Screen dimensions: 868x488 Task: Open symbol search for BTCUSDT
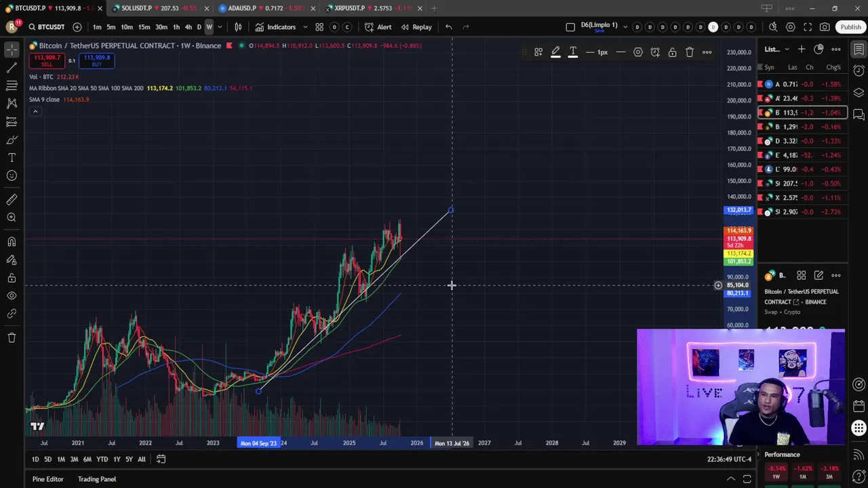(46, 27)
